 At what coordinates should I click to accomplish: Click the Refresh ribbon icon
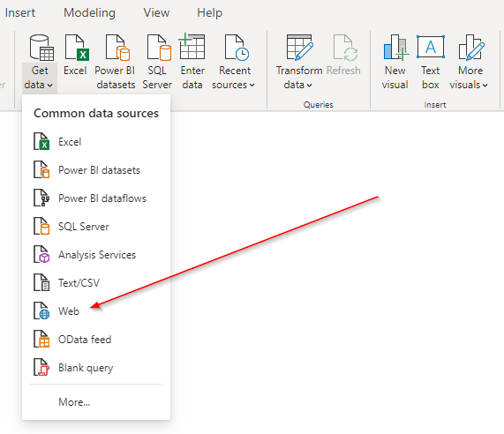click(345, 48)
